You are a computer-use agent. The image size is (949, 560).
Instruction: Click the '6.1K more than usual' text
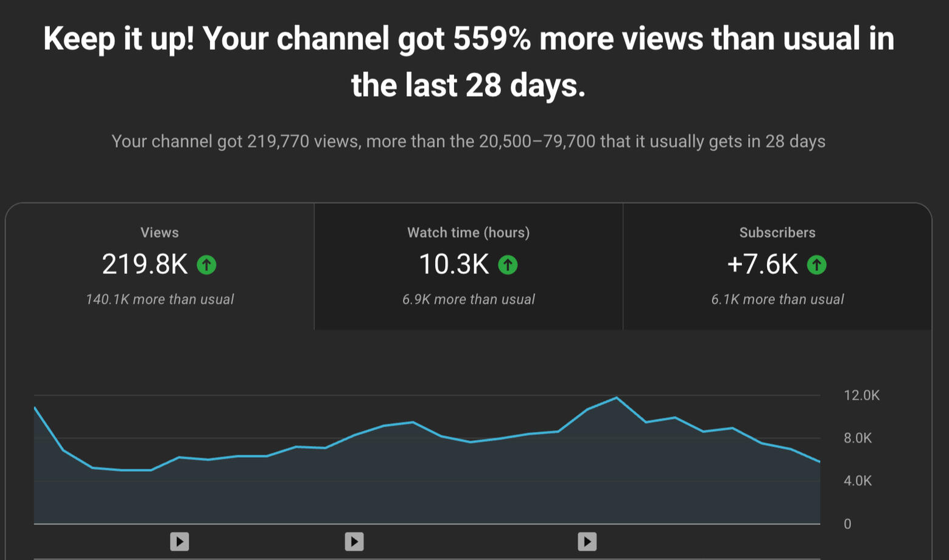(x=777, y=299)
